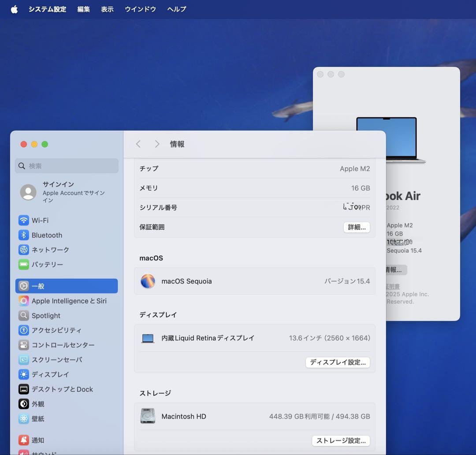The image size is (476, 455).
Task: Open the コントロールセンター icon
Action: [x=24, y=345]
